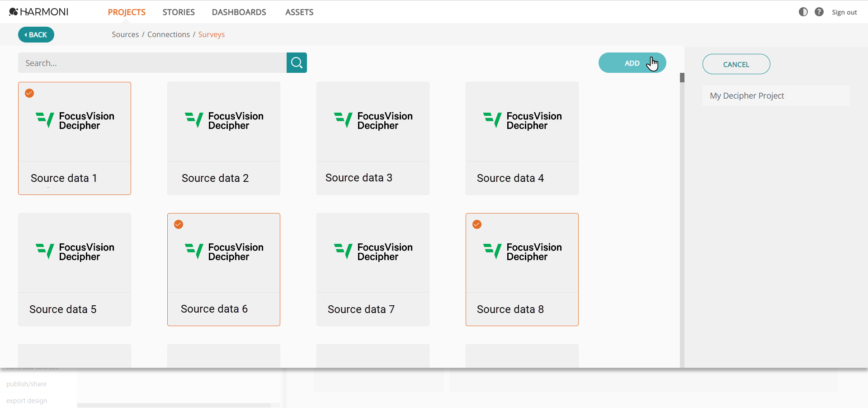Uncheck Source data 6 selection badge
The image size is (868, 408).
(179, 224)
